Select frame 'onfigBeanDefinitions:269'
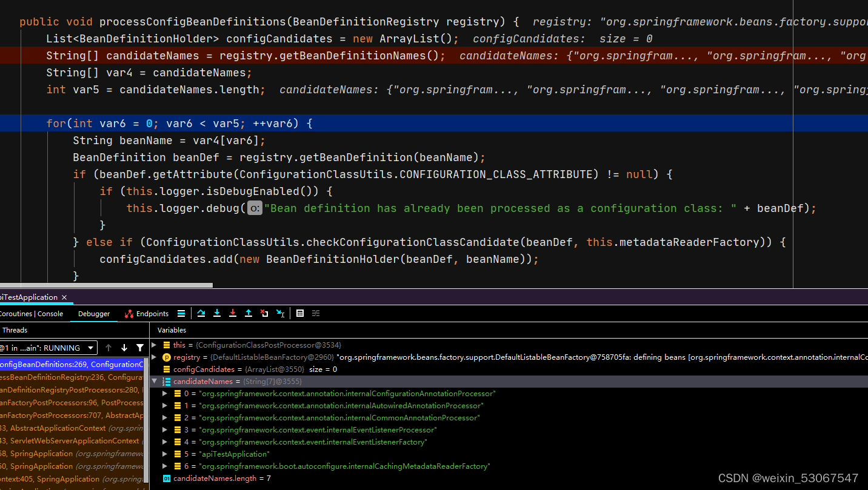 tap(72, 365)
